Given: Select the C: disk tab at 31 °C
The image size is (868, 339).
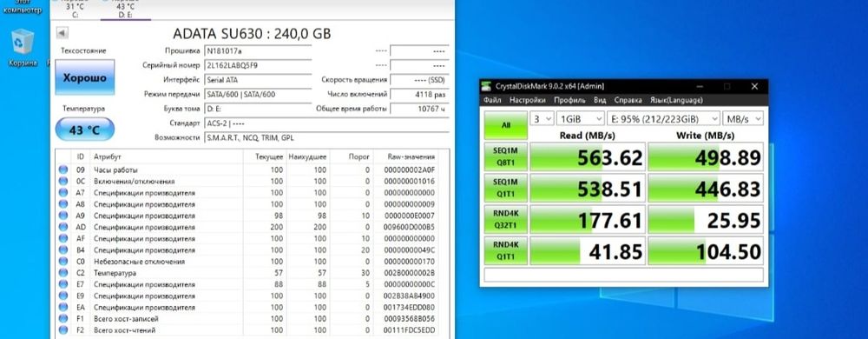Looking at the screenshot, I should point(75,10).
